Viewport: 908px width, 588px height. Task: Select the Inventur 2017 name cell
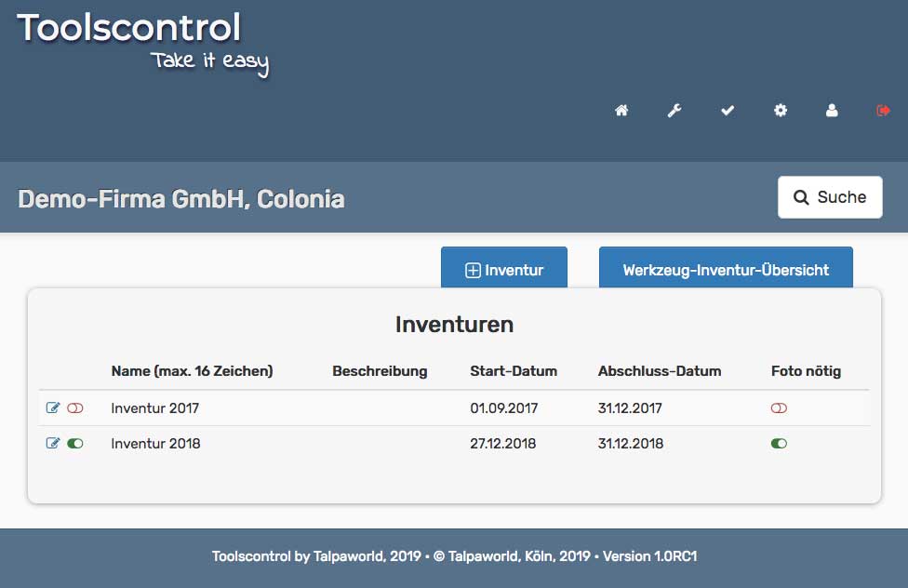coord(154,408)
